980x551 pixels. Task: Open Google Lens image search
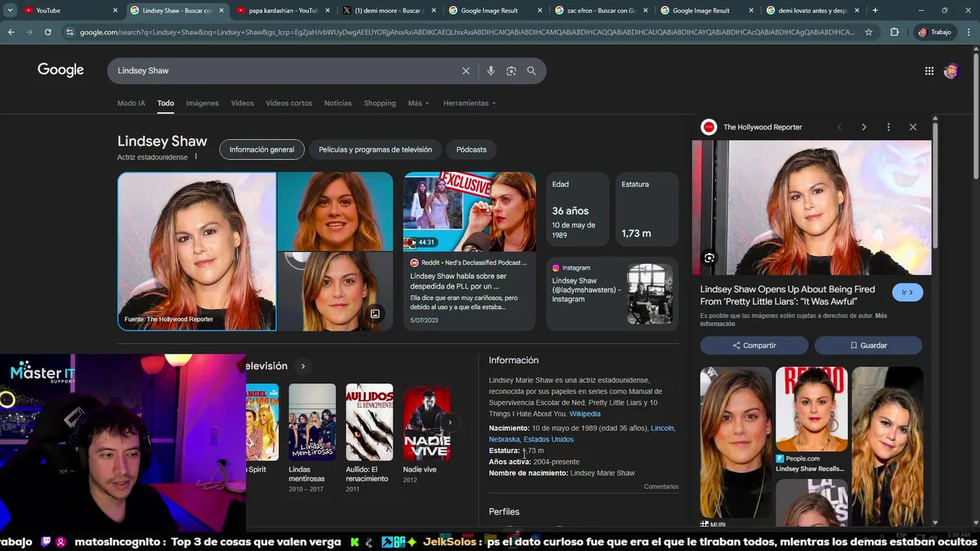(x=511, y=70)
